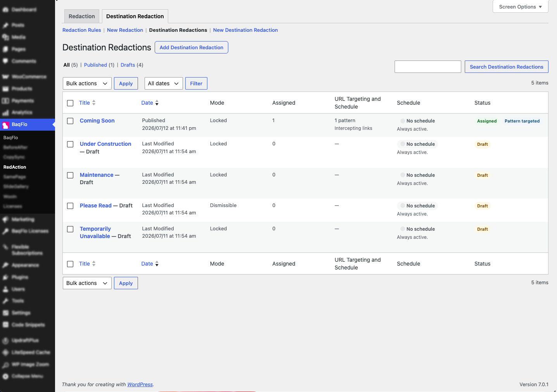Open the New Redaction subnav link

pyautogui.click(x=125, y=30)
